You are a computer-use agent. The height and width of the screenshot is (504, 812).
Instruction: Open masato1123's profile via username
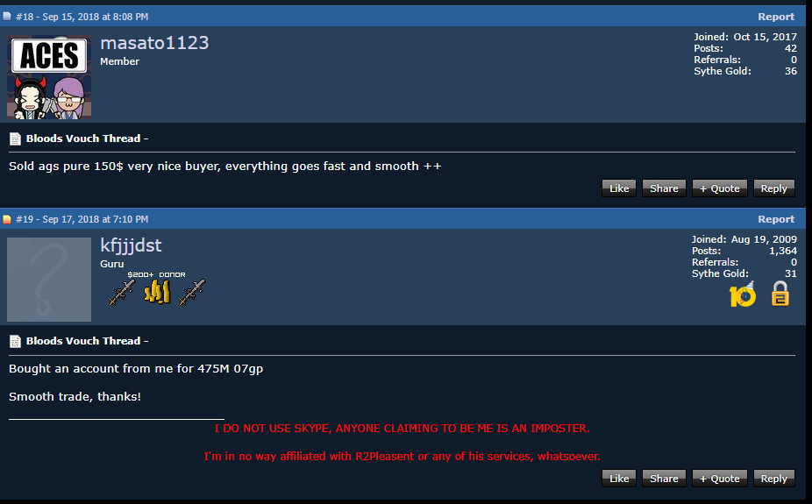pos(154,43)
